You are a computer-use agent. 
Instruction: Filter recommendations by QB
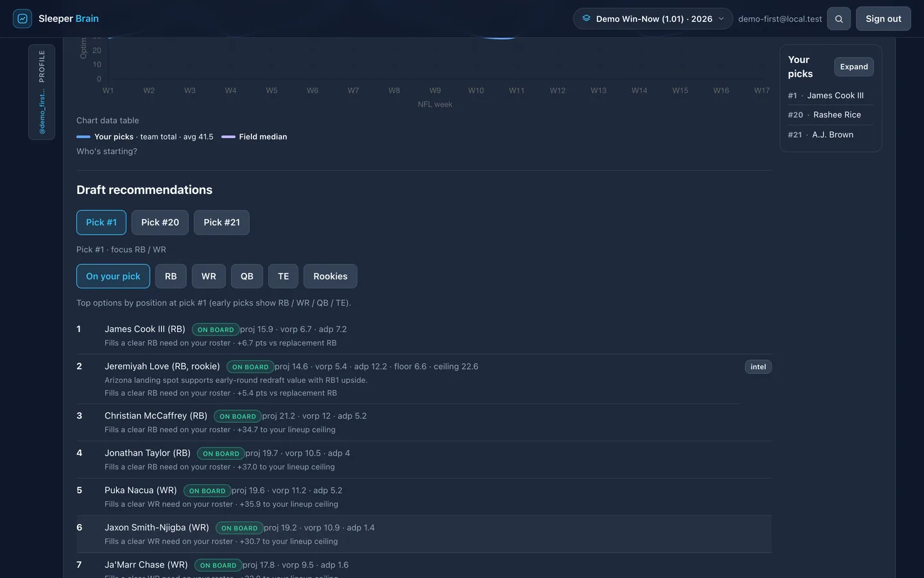[x=247, y=276]
